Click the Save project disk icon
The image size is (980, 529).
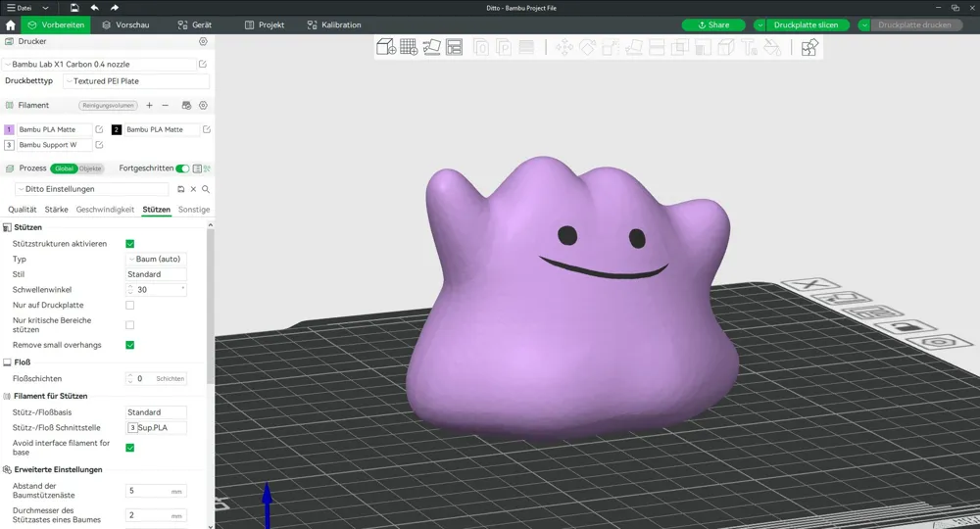74,8
